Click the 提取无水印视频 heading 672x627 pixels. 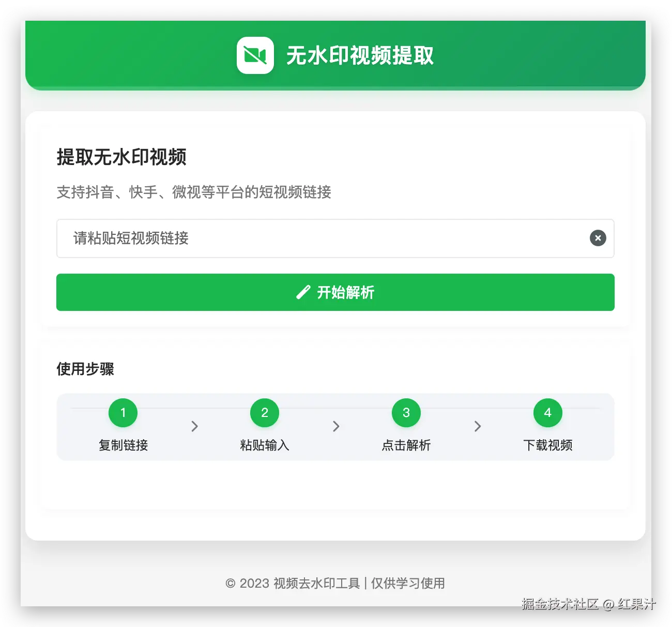click(121, 157)
